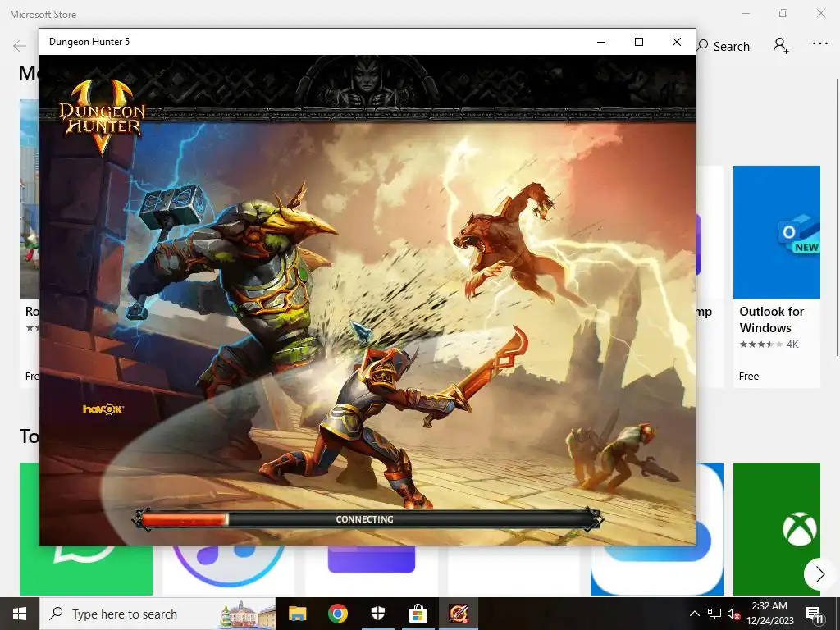Open the WhatsApp app tile in Store
Image resolution: width=840 pixels, height=630 pixels.
pyautogui.click(x=85, y=571)
